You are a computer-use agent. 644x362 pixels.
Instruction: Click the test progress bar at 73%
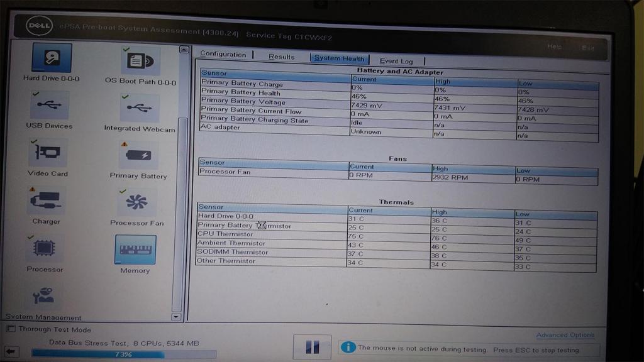pos(124,354)
